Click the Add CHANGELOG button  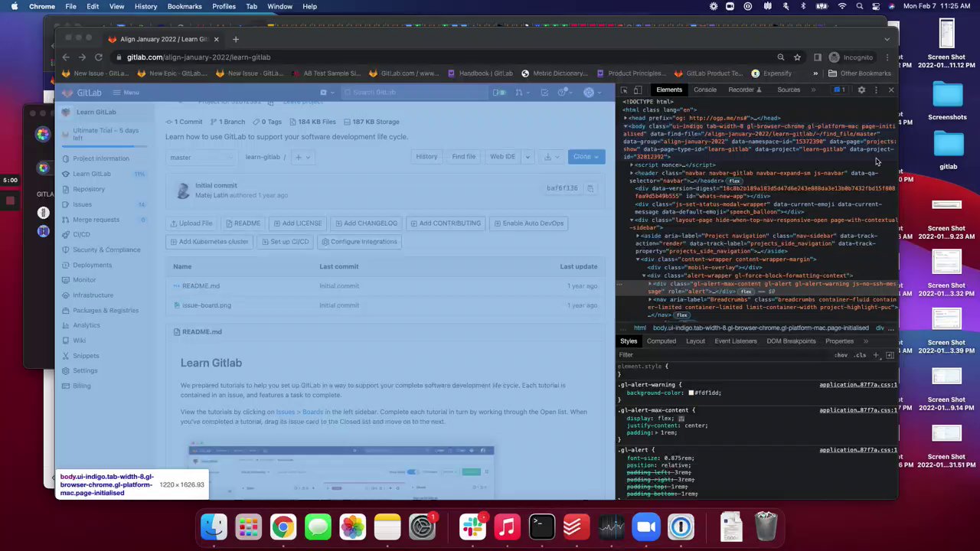366,223
